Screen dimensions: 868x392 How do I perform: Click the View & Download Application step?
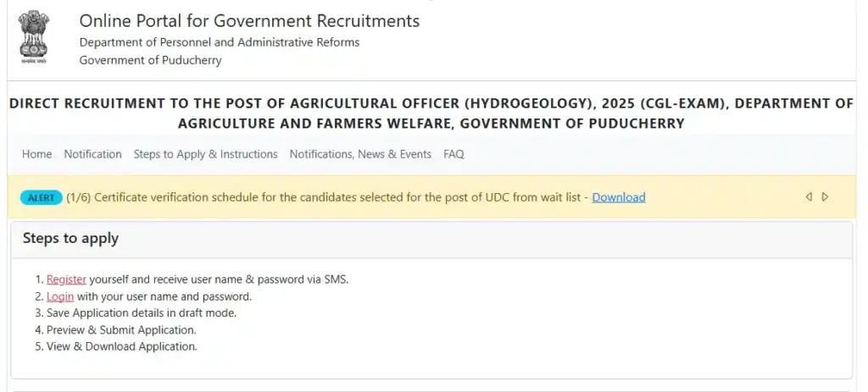coord(121,346)
